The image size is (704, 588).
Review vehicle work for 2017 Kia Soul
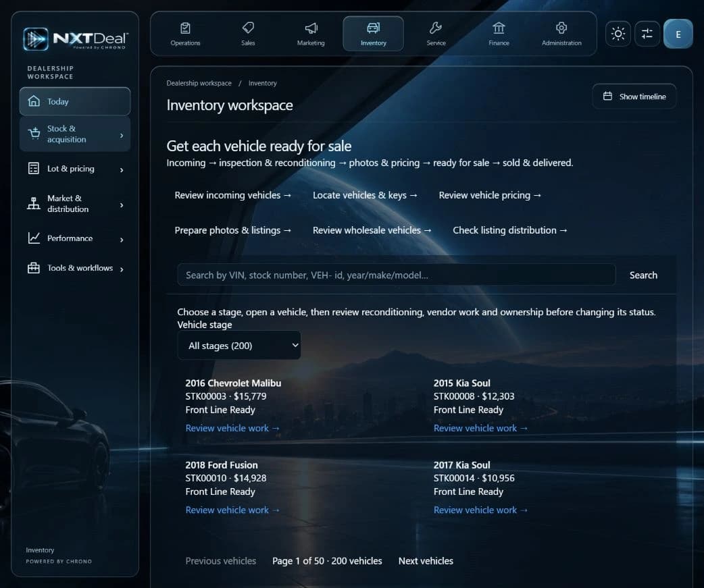coord(480,510)
